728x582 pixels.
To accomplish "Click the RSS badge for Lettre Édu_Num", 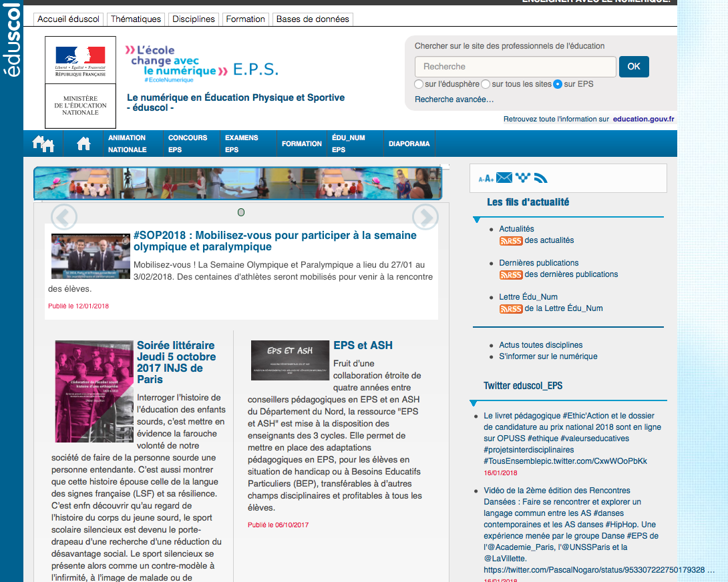I will click(x=511, y=308).
